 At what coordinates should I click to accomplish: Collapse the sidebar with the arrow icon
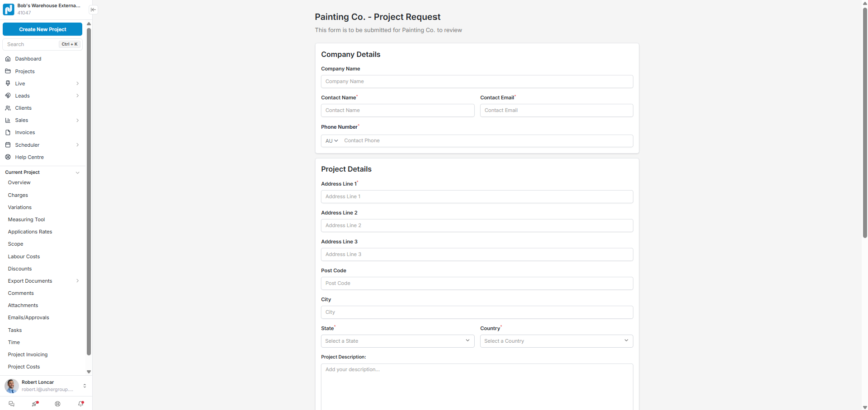[x=93, y=9]
